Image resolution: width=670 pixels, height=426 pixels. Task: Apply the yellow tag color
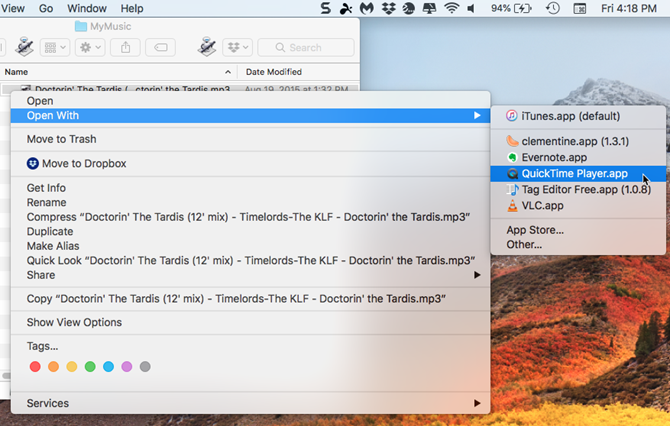[72, 366]
